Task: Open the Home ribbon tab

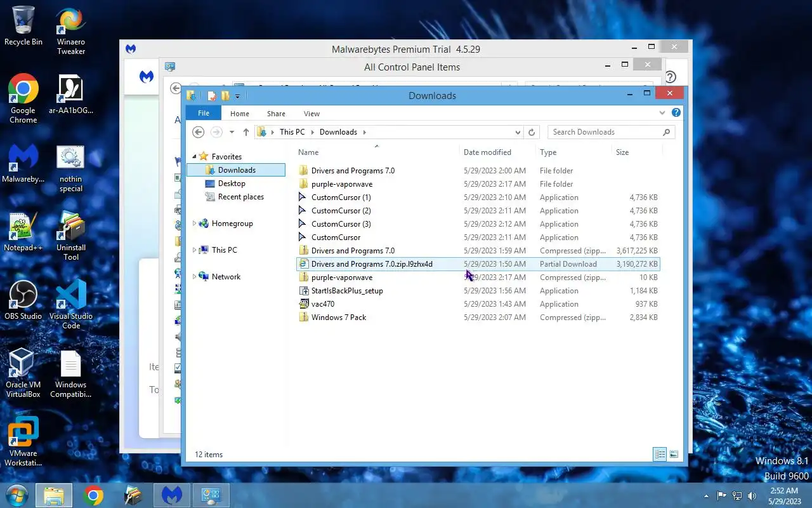Action: point(240,114)
